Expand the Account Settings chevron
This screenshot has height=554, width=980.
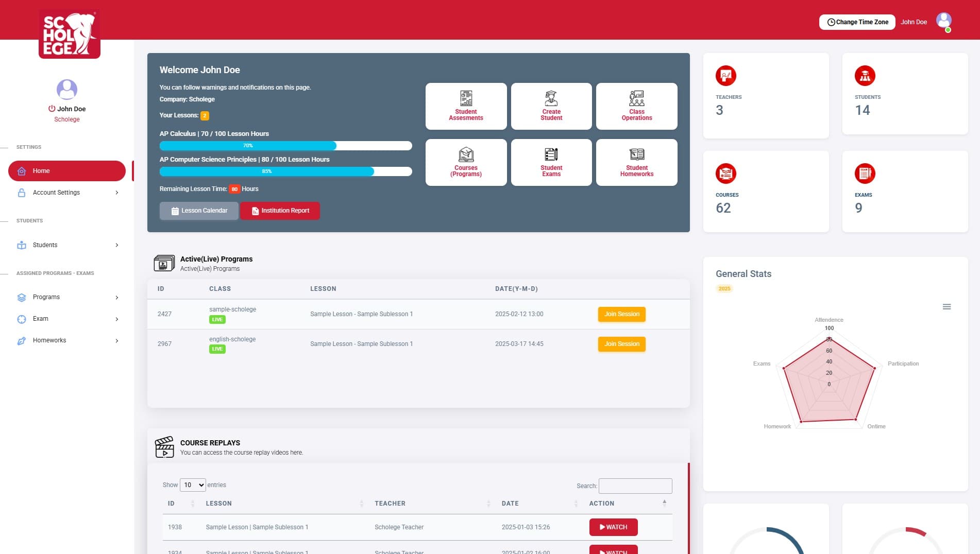117,193
